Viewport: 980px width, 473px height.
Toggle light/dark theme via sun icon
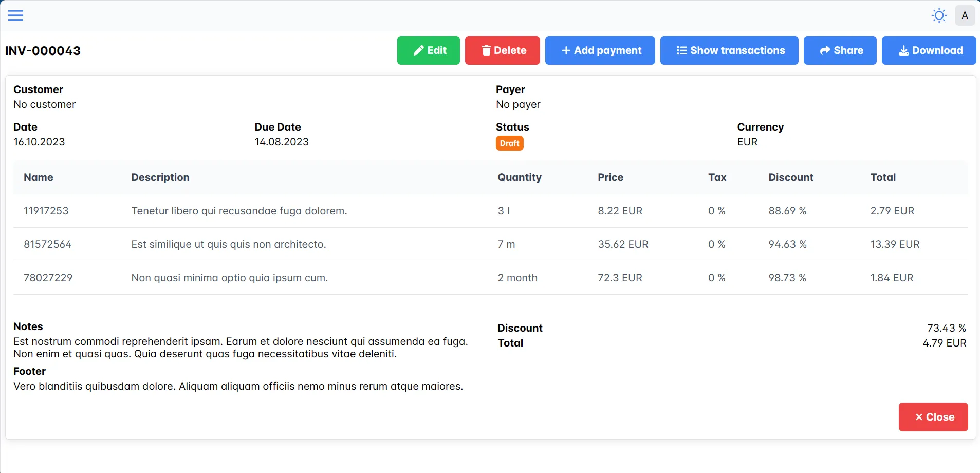click(x=938, y=15)
